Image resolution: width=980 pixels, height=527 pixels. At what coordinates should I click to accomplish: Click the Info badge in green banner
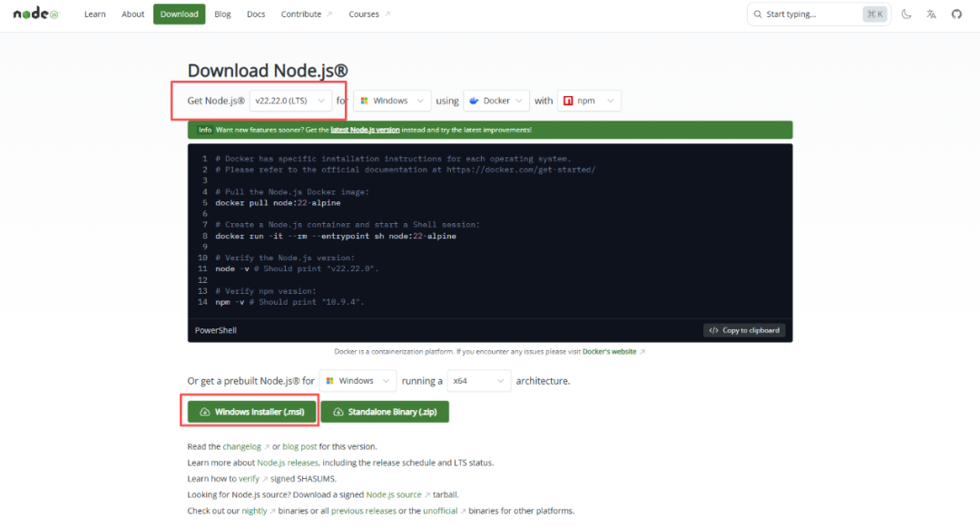[x=205, y=130]
